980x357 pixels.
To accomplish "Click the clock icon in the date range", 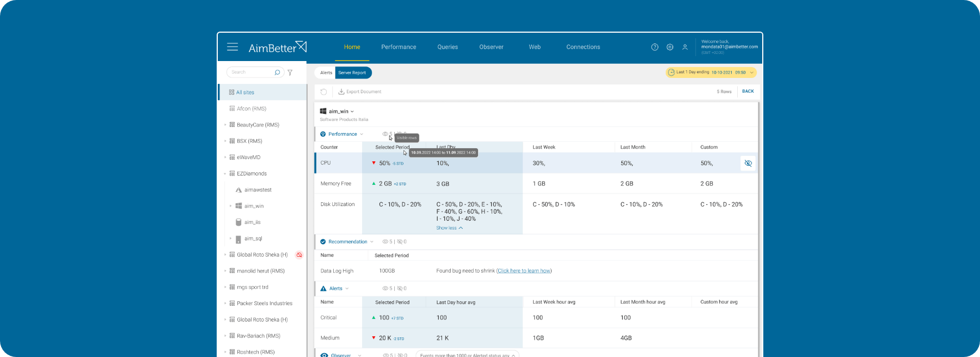I will click(671, 72).
